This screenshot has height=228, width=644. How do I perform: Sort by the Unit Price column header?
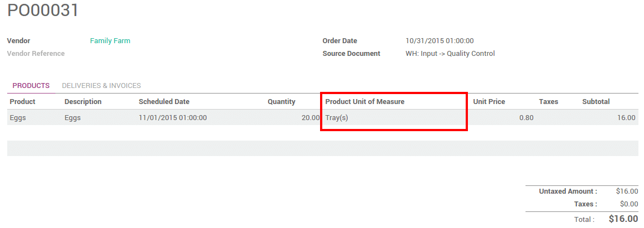point(489,102)
